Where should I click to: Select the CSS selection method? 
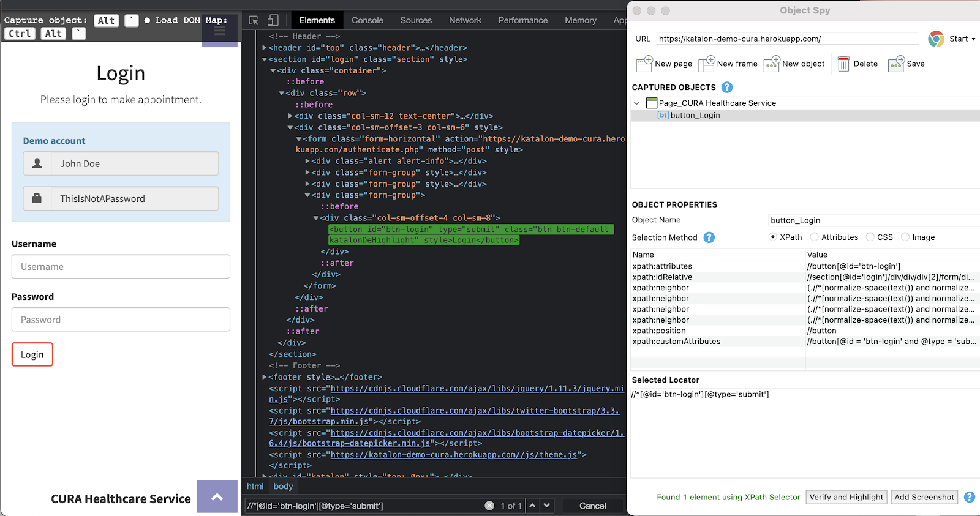click(870, 237)
